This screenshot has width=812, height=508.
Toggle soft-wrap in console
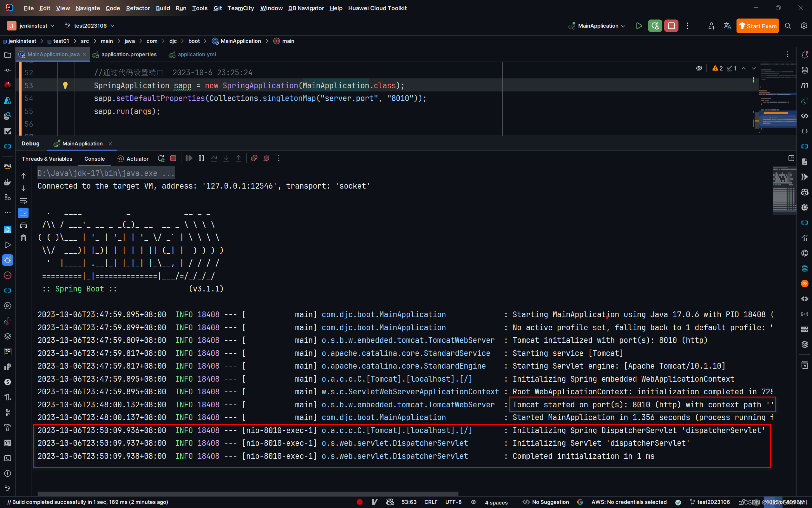click(23, 201)
